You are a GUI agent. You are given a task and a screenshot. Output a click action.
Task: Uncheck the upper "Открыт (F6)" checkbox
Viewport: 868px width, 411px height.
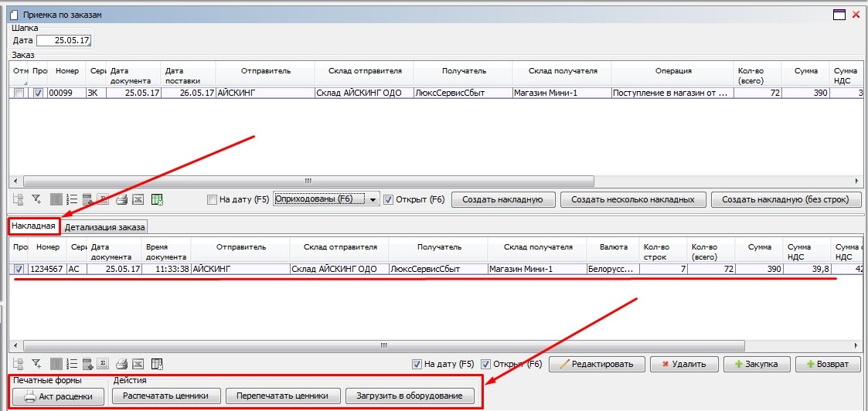pyautogui.click(x=389, y=199)
